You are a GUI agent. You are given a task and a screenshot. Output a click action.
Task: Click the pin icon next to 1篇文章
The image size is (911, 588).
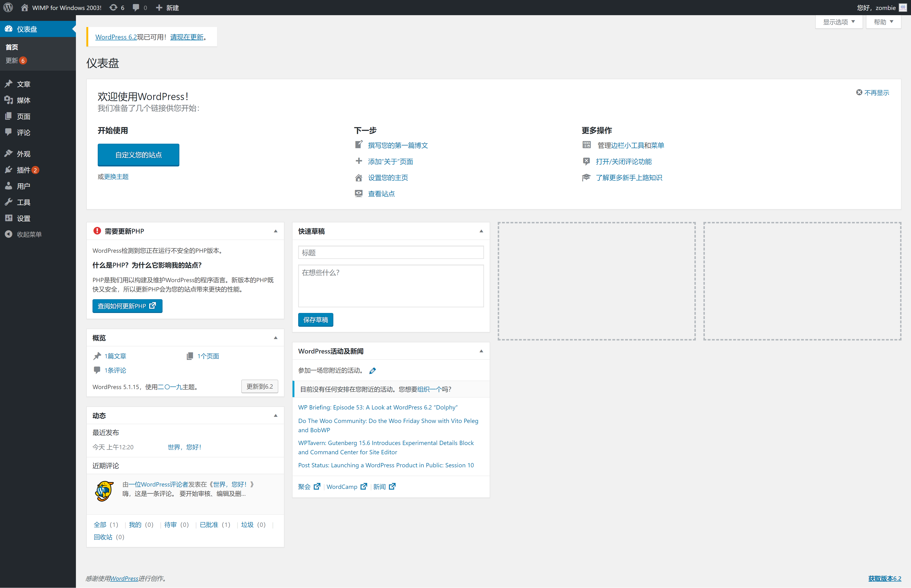(x=97, y=356)
